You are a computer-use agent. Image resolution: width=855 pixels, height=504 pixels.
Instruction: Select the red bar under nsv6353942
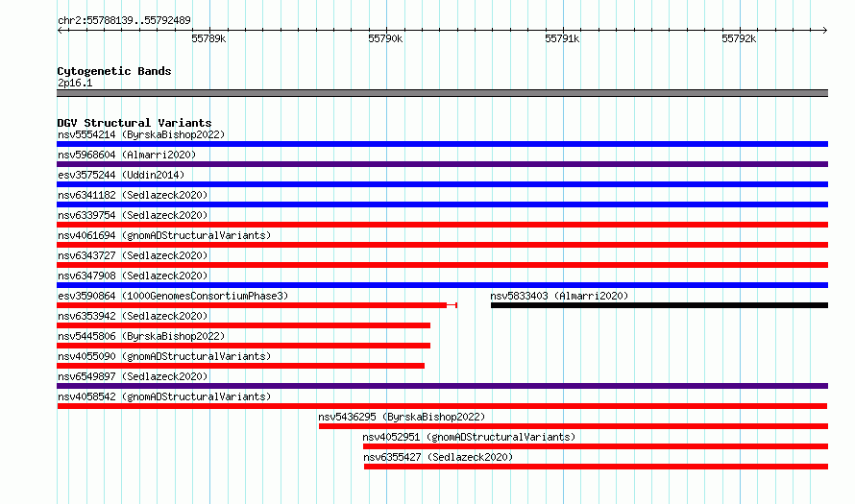click(244, 325)
